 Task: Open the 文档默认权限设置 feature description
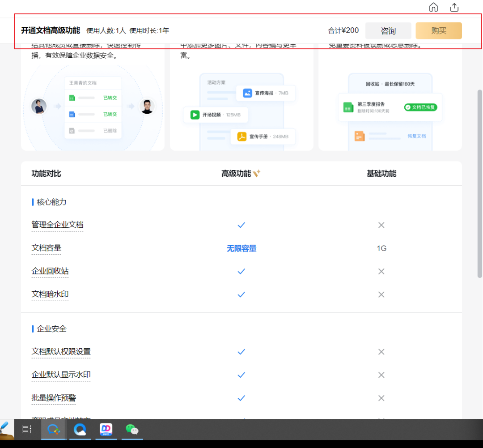(61, 351)
